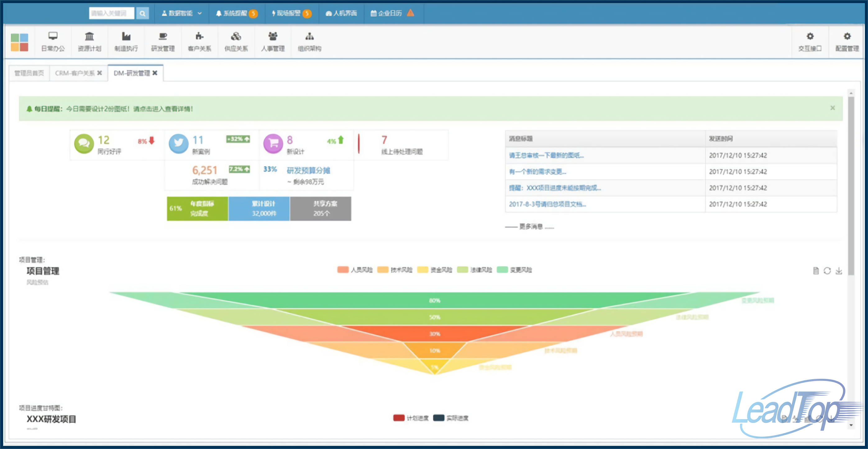Viewport: 868px width, 449px height.
Task: Toggle the 技术风险 legend series
Action: pyautogui.click(x=395, y=270)
